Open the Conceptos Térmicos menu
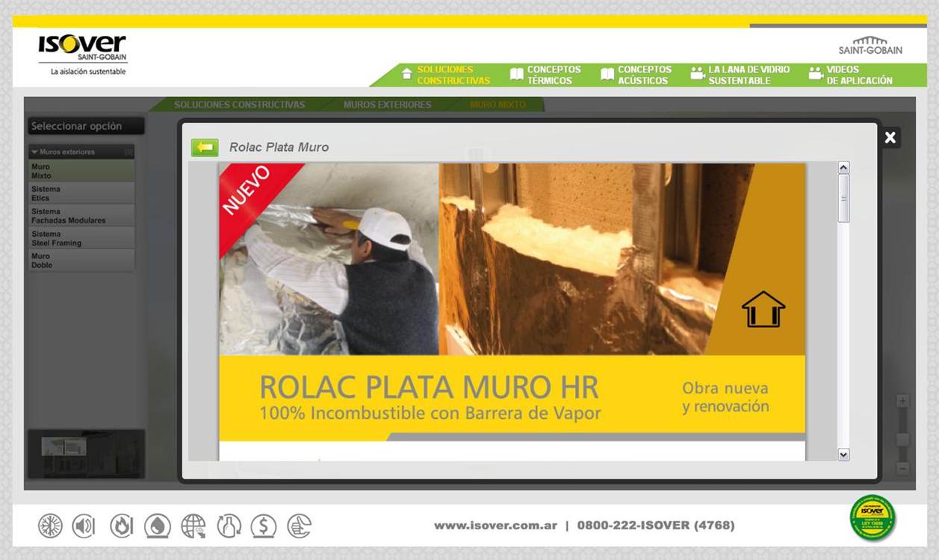The image size is (939, 560). (x=545, y=75)
